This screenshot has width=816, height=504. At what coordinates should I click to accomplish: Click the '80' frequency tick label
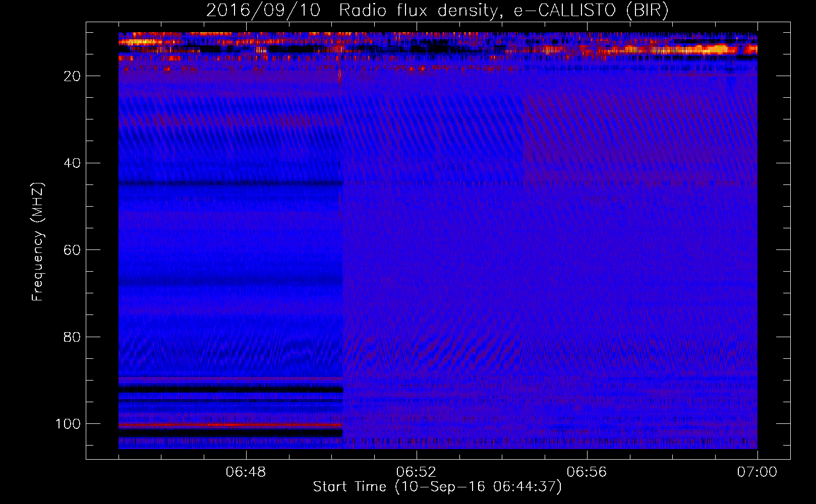click(73, 337)
